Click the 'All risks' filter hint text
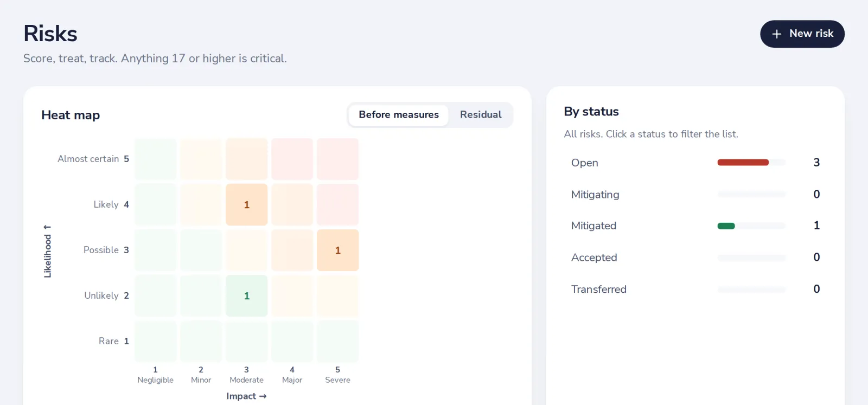868x405 pixels. [x=651, y=134]
